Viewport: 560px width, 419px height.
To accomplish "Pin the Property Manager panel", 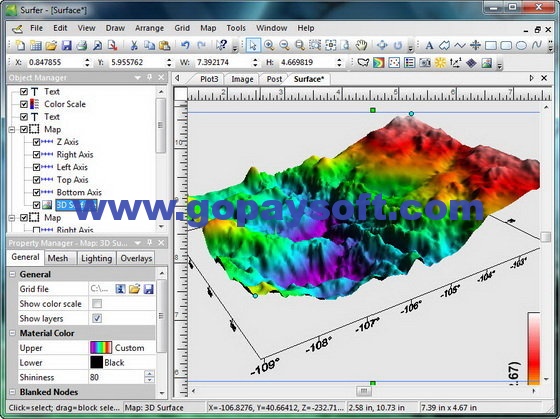I will 150,243.
